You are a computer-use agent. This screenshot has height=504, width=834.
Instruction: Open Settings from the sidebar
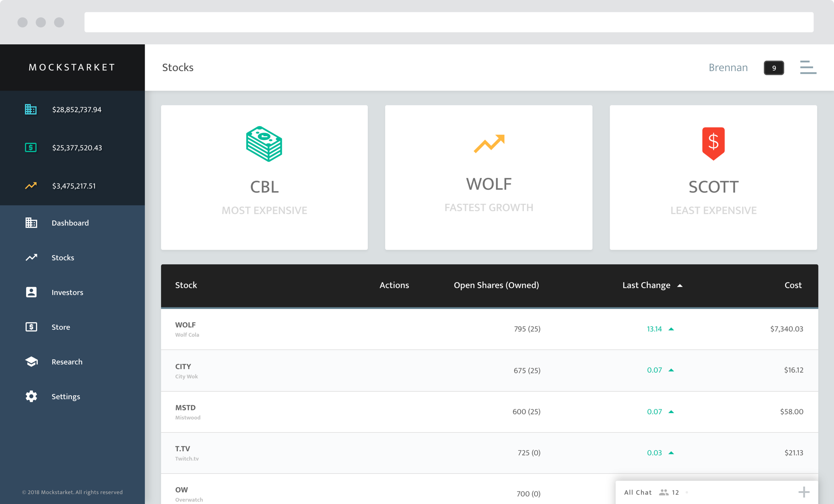(x=66, y=397)
